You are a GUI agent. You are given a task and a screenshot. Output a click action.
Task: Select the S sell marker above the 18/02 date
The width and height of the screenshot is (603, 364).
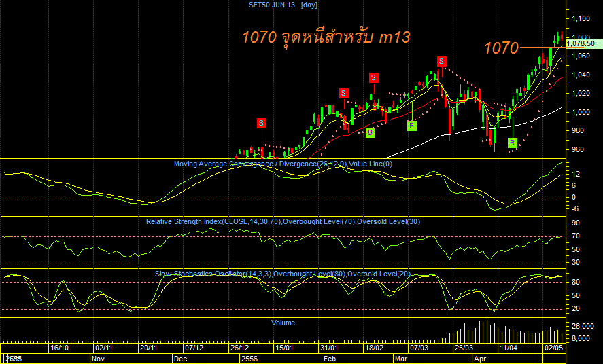point(373,78)
